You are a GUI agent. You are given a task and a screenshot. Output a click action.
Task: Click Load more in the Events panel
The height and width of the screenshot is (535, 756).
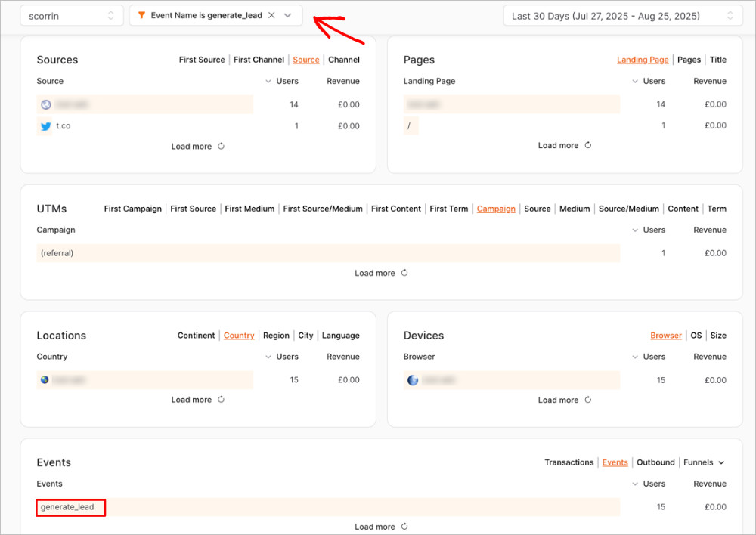click(374, 527)
